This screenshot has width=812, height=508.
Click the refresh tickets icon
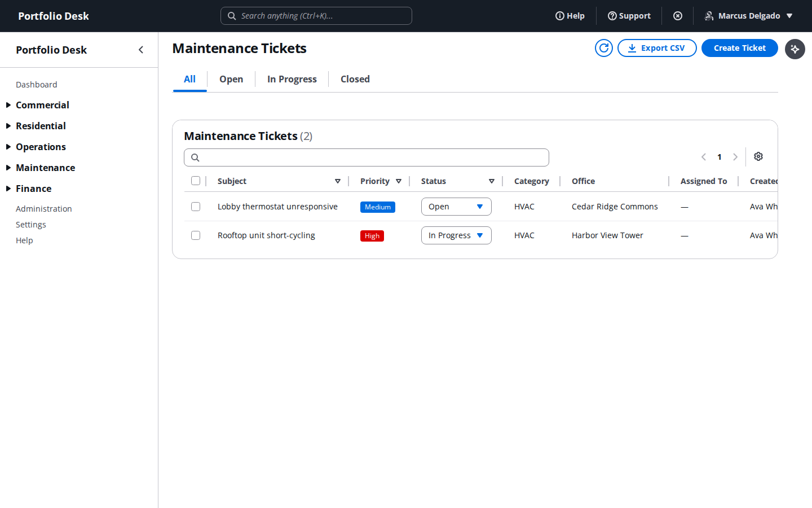(x=604, y=48)
